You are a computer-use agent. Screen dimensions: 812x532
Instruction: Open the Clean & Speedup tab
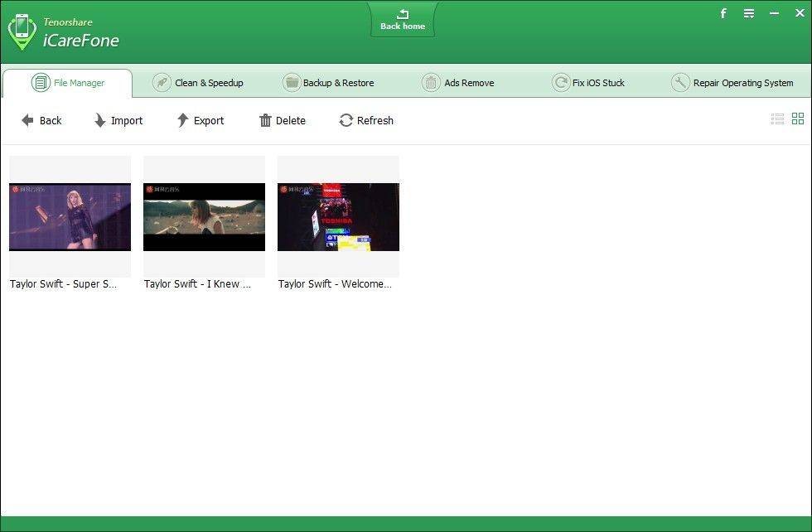tap(197, 83)
